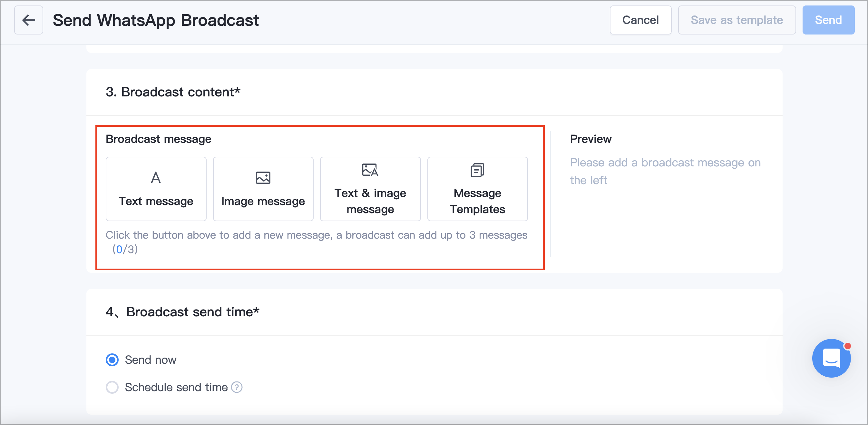868x425 pixels.
Task: Click Save as template
Action: coord(737,20)
